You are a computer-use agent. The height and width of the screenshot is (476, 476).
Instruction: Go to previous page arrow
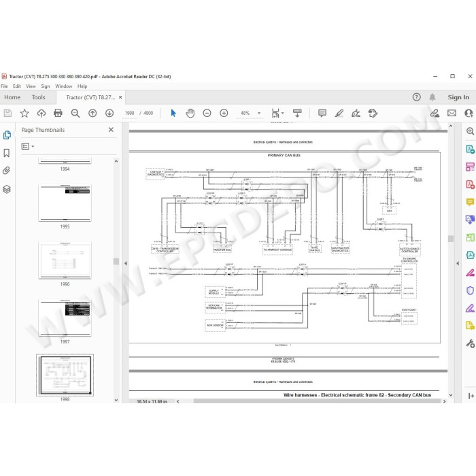(92, 114)
